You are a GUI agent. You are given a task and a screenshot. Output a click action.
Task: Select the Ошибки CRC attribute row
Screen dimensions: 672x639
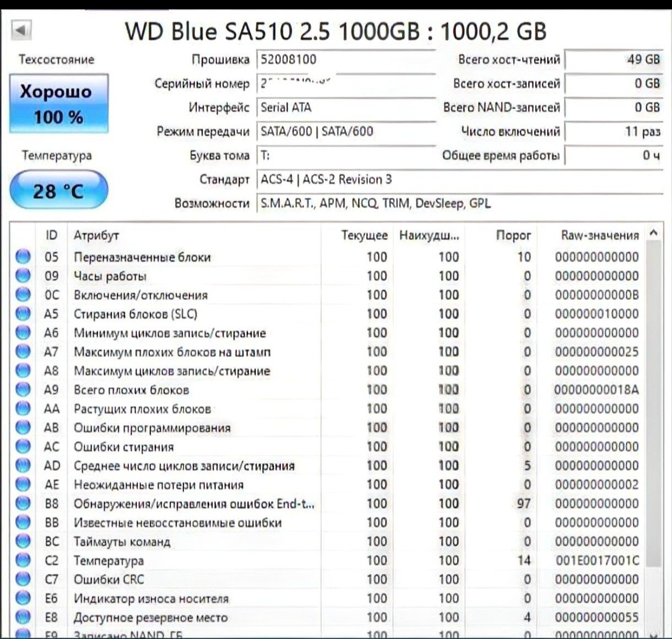[328, 580]
